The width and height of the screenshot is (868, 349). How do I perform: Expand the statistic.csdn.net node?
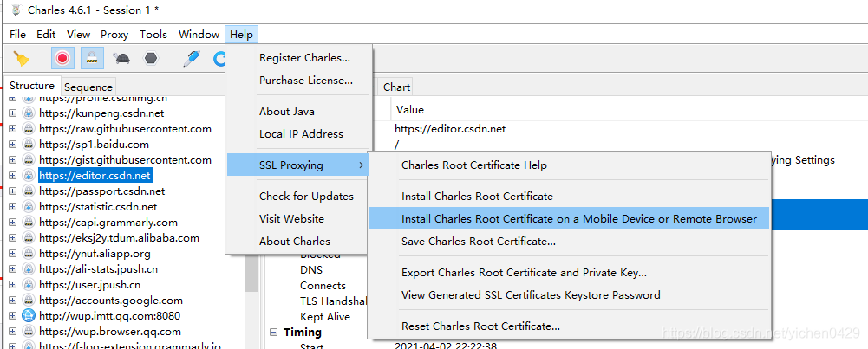13,207
